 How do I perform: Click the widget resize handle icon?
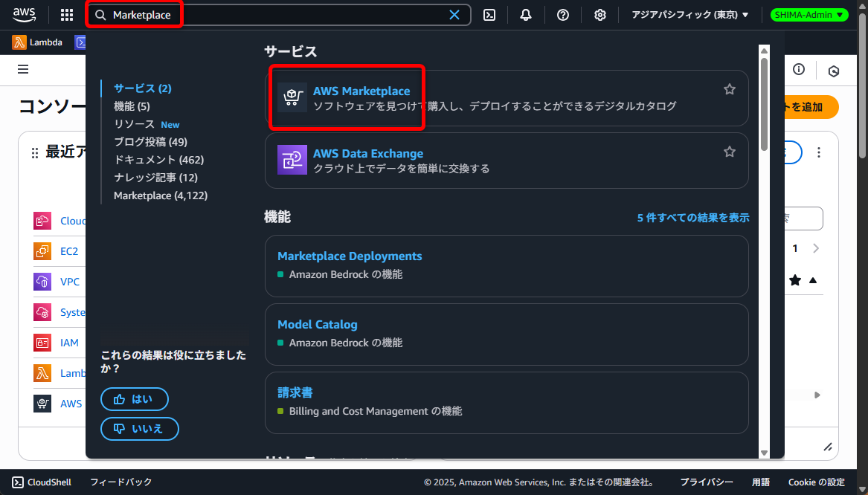[x=828, y=447]
